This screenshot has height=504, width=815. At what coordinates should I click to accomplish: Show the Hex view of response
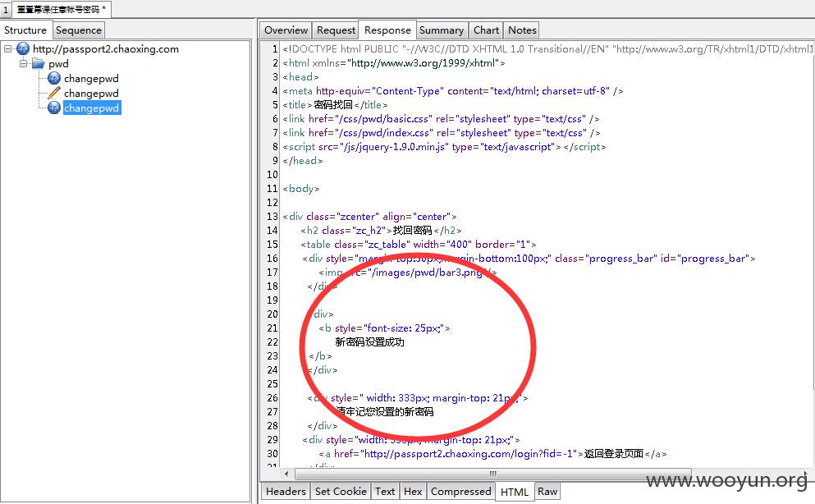coord(413,492)
